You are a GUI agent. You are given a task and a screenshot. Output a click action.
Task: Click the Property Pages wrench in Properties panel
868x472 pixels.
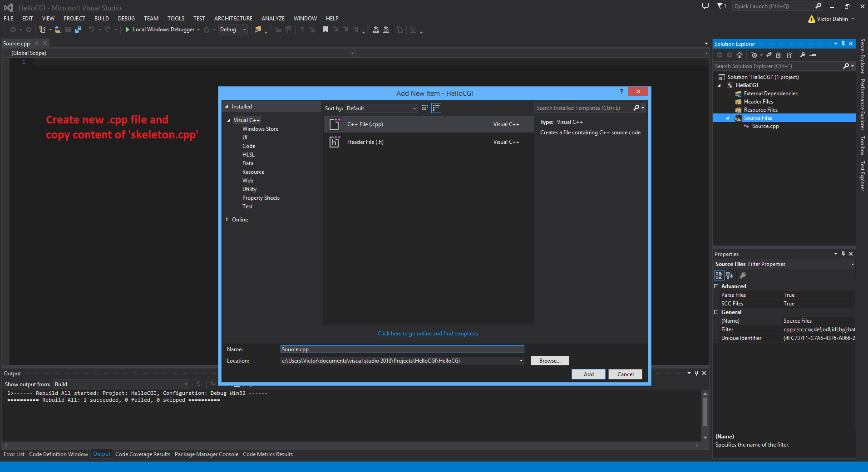743,275
